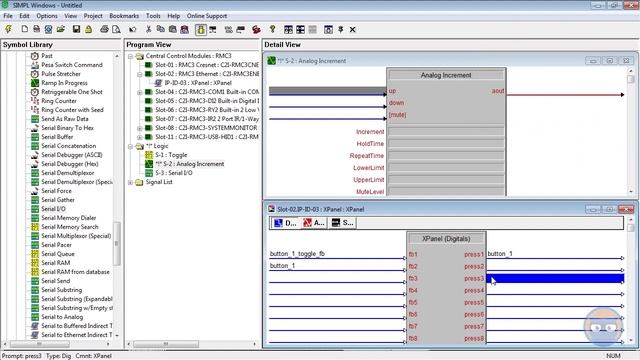Expand the Slot-04 COM1 node

coord(140,92)
